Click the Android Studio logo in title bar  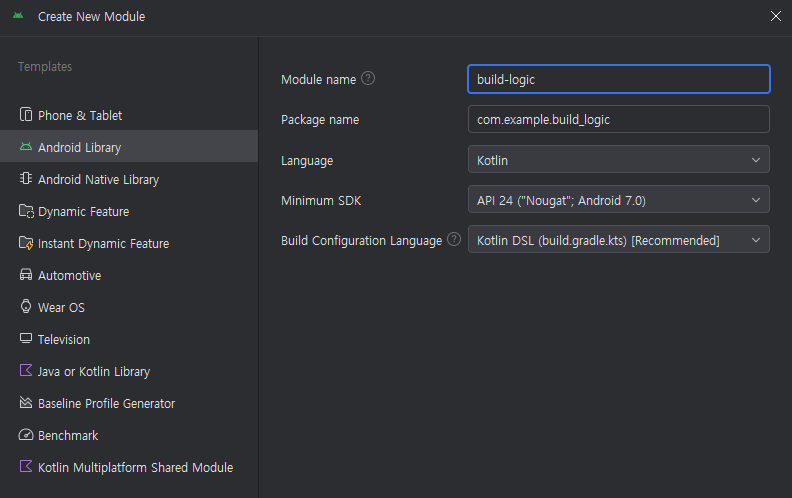(x=18, y=16)
